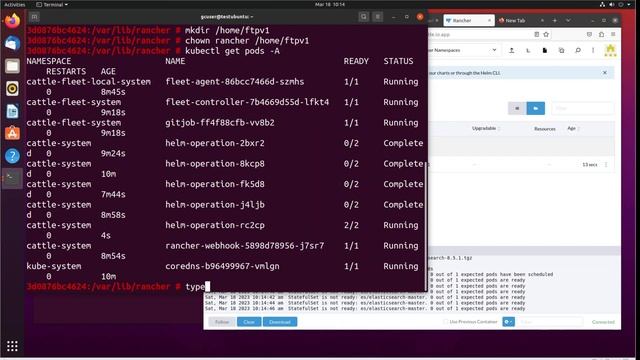Image resolution: width=640 pixels, height=360 pixels.
Task: Click the Resources column header
Action: pyautogui.click(x=544, y=129)
